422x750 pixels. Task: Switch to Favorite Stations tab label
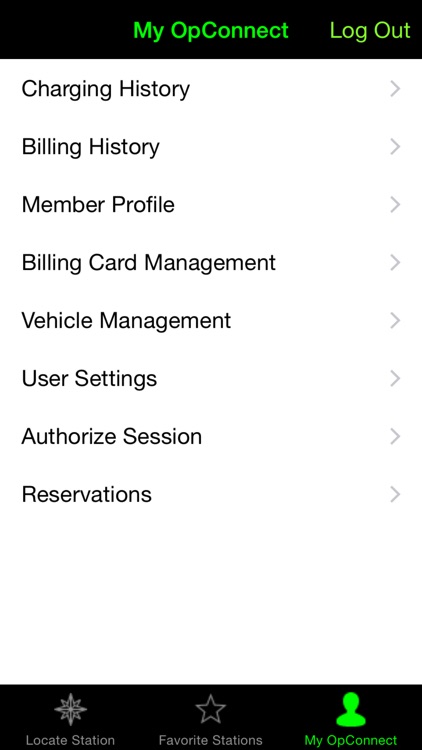click(x=211, y=740)
